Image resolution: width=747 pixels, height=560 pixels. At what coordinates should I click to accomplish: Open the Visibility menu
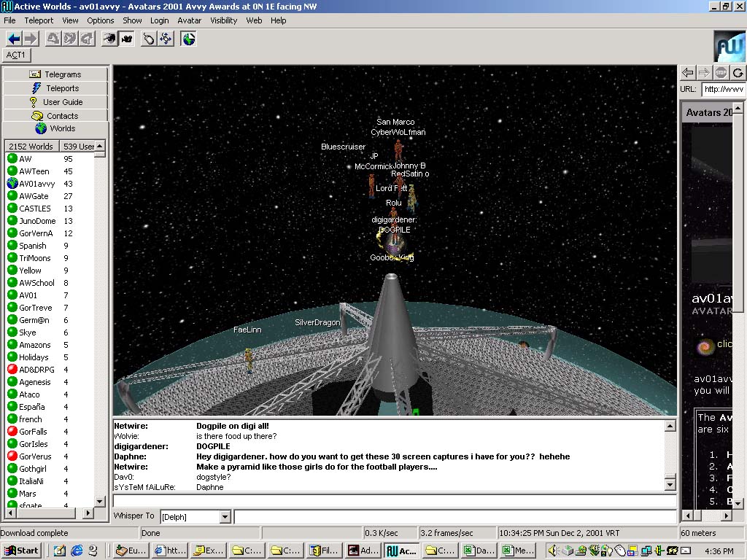click(x=224, y=20)
